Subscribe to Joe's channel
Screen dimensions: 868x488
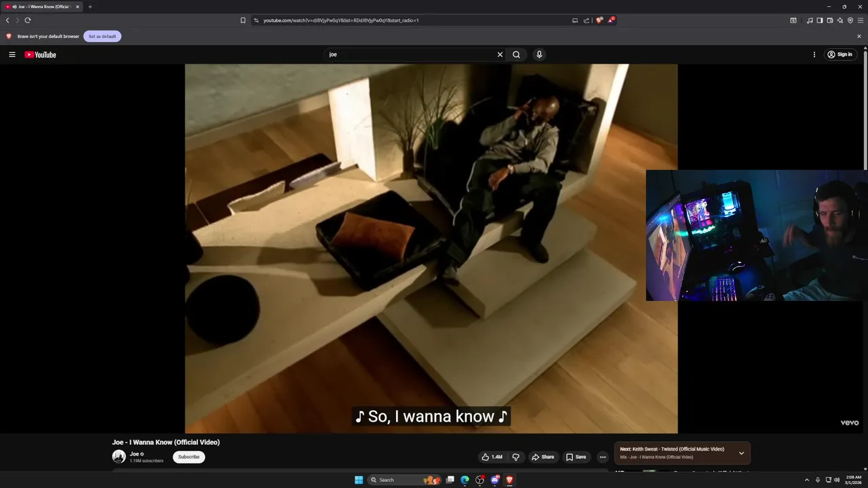tap(189, 457)
